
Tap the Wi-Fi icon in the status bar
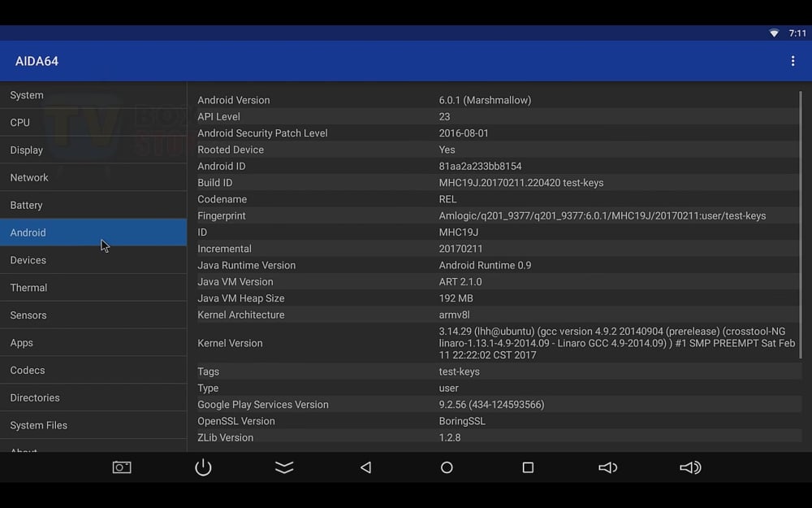click(773, 33)
